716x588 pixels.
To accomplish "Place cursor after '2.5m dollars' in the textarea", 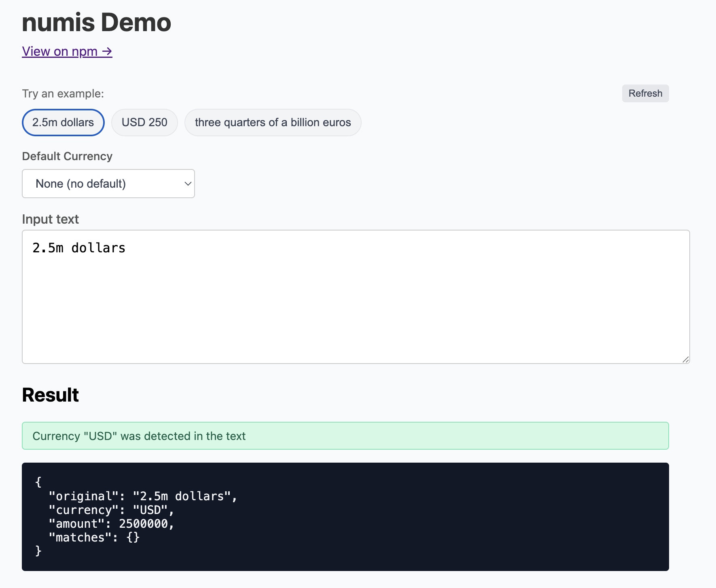I will pyautogui.click(x=125, y=247).
